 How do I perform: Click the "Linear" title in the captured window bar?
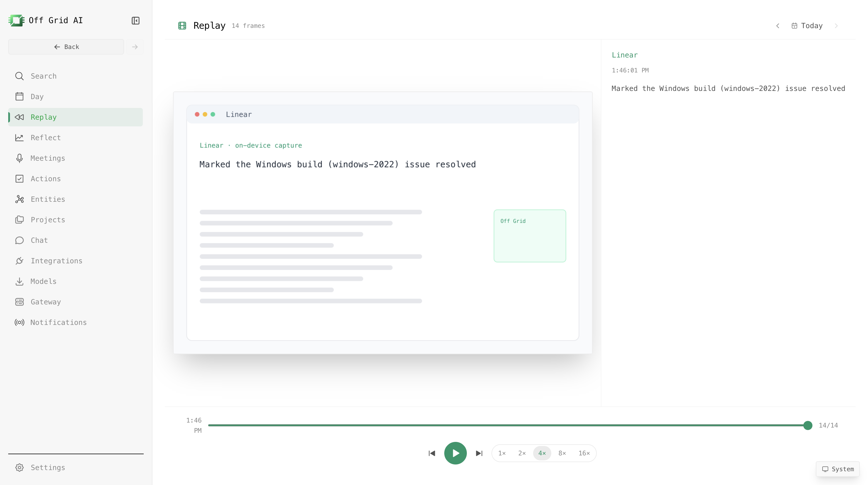click(239, 115)
